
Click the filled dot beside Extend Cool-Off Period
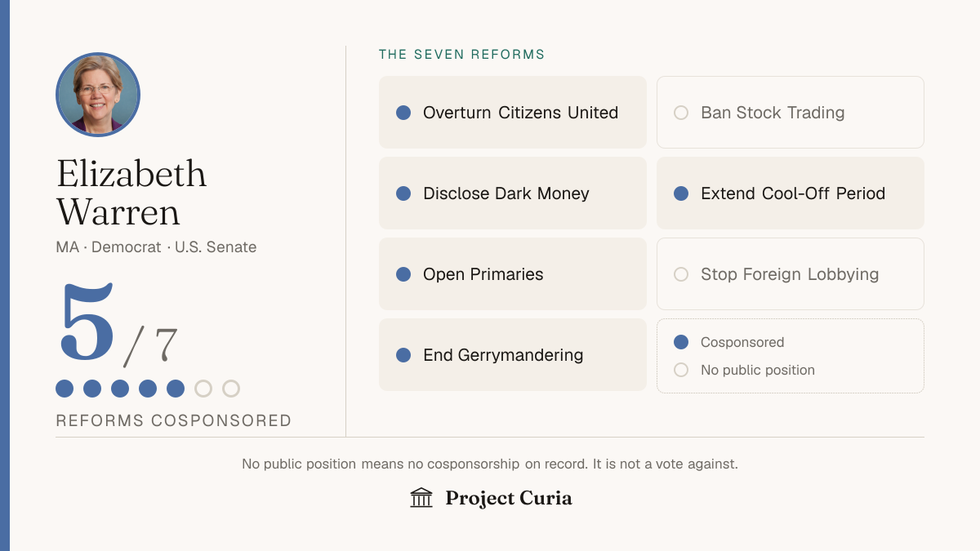click(681, 193)
